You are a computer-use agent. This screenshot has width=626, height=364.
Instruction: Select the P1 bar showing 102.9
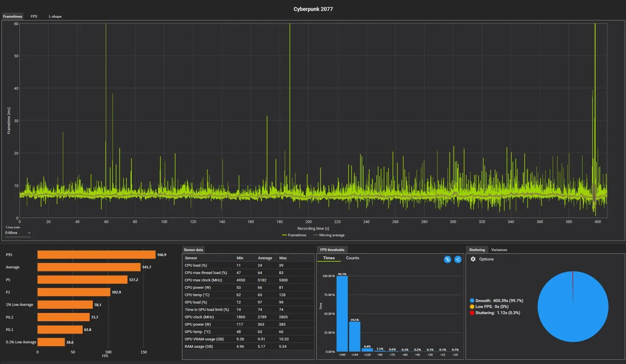click(x=74, y=292)
